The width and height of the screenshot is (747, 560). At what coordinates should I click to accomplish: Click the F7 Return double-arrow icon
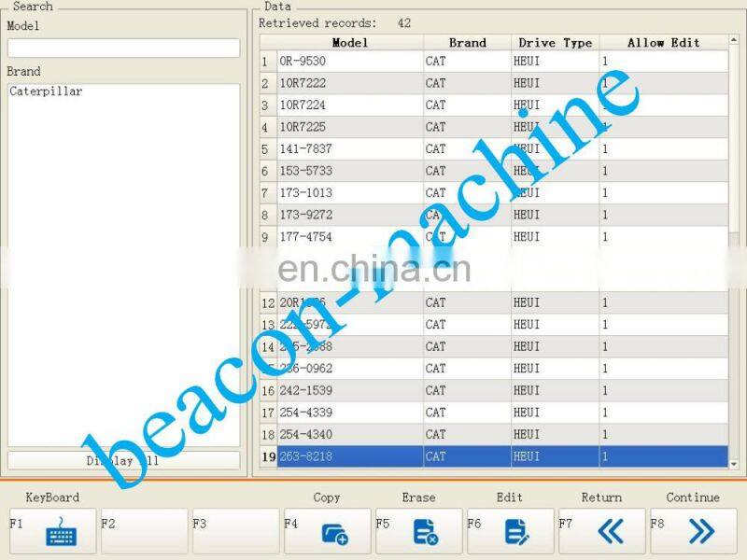(610, 532)
